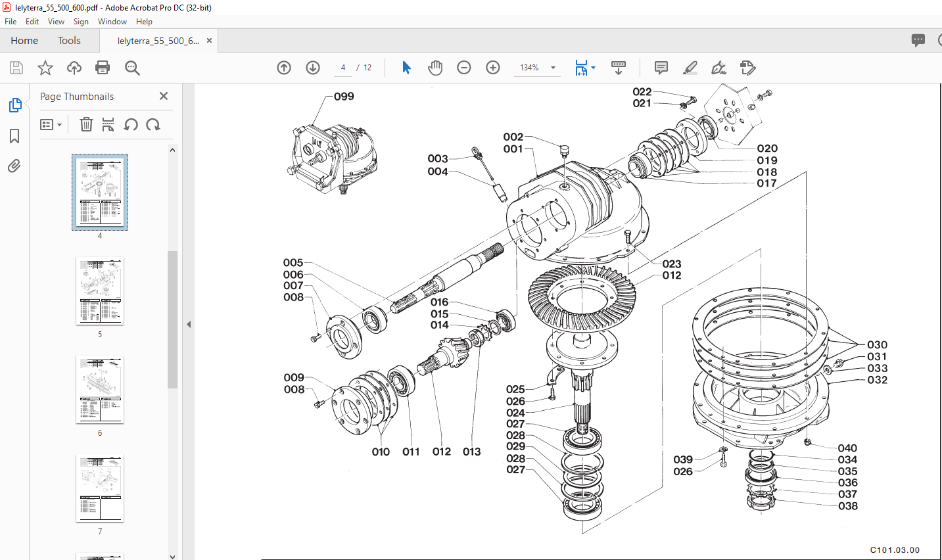
Task: Zoom out with minus icon
Action: coord(464,68)
